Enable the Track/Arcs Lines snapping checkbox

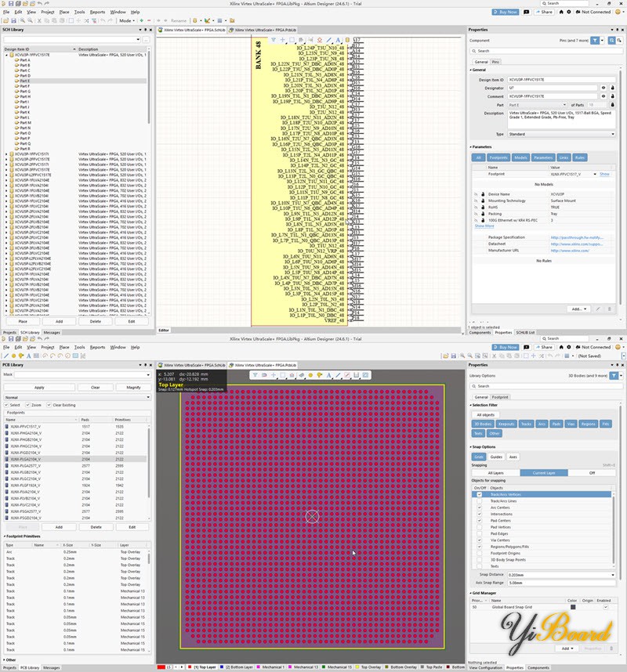coord(478,501)
